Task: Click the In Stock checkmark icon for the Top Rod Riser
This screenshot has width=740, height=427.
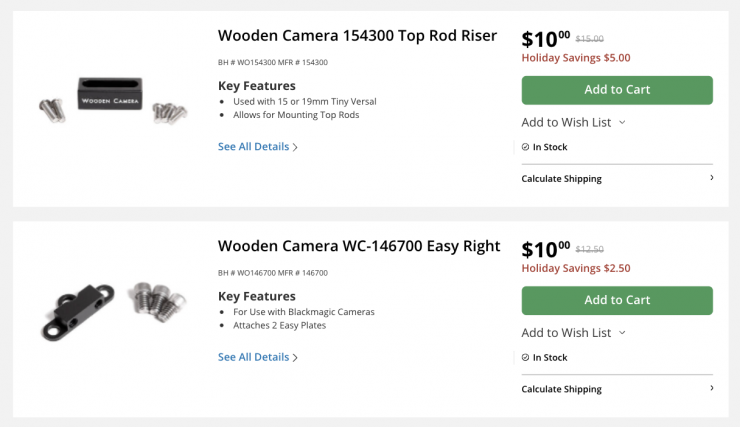Action: 526,147
